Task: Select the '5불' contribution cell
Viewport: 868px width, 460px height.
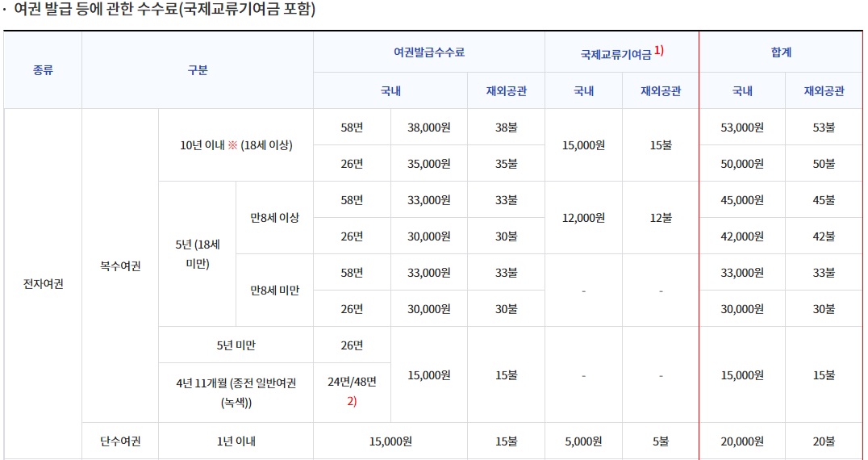Action: tap(661, 441)
